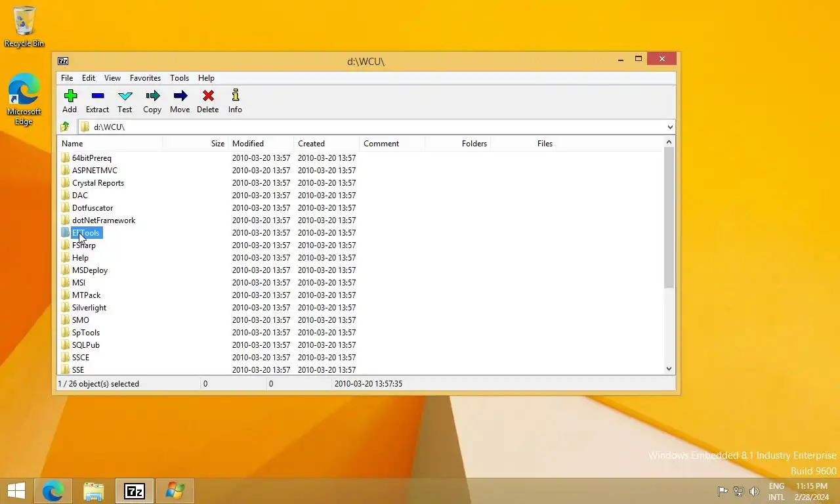The height and width of the screenshot is (504, 840).
Task: Go up one folder level icon
Action: coord(65,127)
